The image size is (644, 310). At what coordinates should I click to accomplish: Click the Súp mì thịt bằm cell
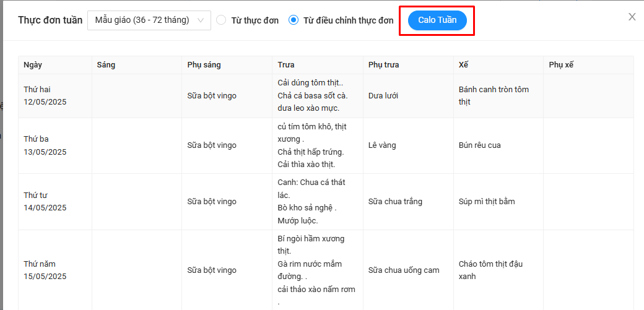487,202
